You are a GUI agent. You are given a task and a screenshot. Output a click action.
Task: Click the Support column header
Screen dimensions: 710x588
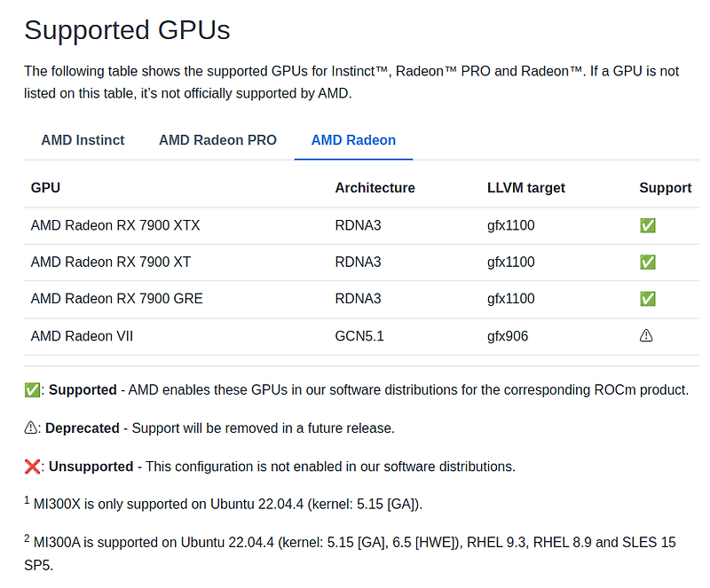tap(665, 188)
